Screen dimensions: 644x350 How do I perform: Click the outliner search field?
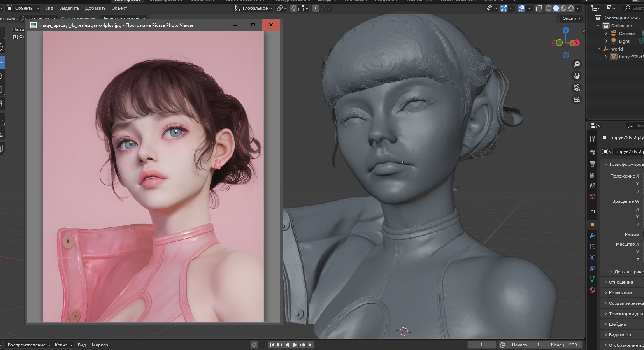click(634, 8)
